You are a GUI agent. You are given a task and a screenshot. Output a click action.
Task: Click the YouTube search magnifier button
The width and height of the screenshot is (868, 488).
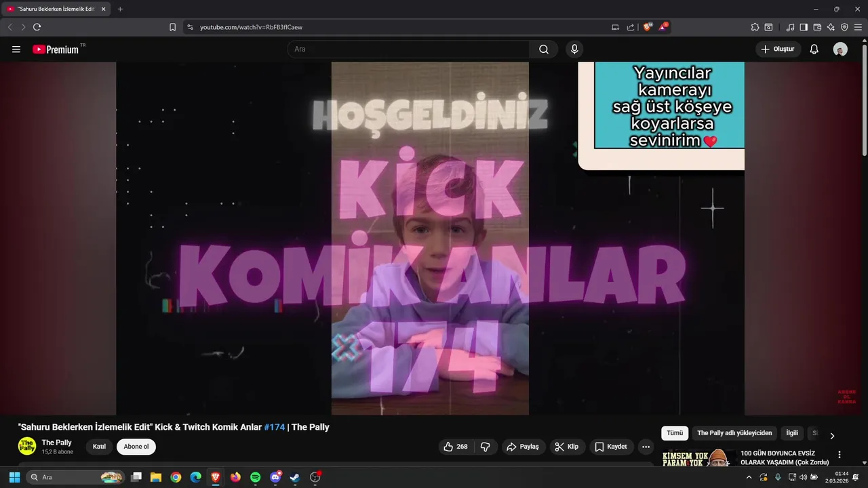coord(544,49)
